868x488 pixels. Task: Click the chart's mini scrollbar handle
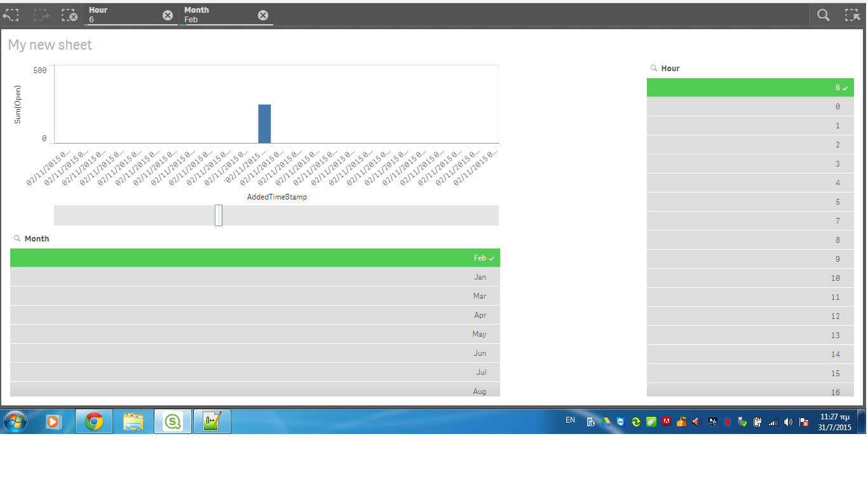[x=219, y=215]
